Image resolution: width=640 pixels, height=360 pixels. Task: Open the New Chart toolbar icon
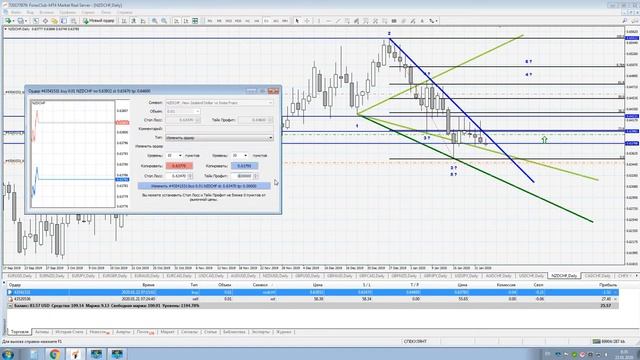(8, 21)
